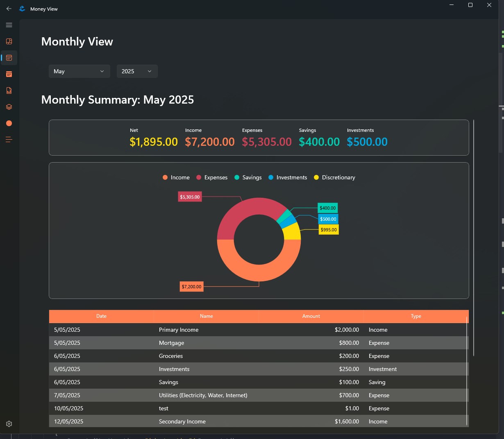Open the filled calendar icon in sidebar
This screenshot has height=439, width=504.
[x=9, y=74]
